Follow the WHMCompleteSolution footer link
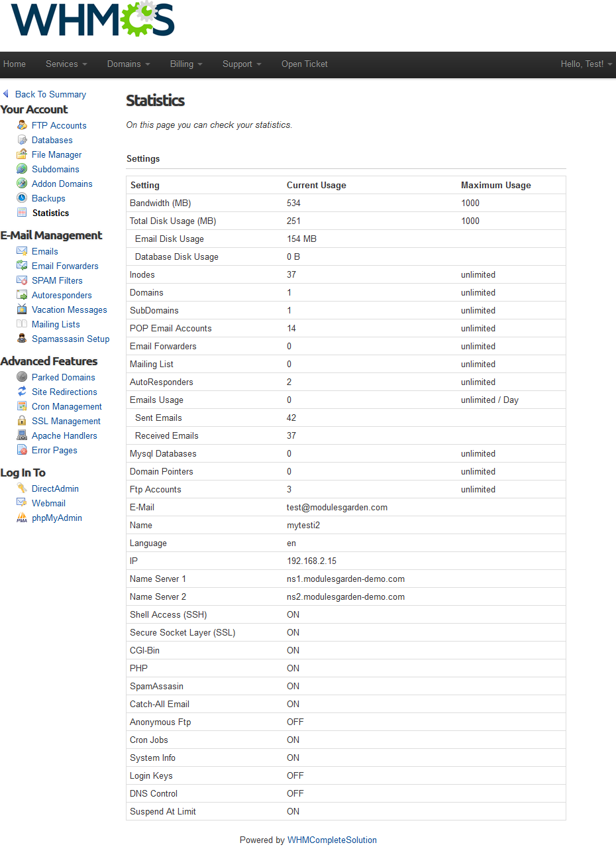The width and height of the screenshot is (616, 847). [x=332, y=840]
